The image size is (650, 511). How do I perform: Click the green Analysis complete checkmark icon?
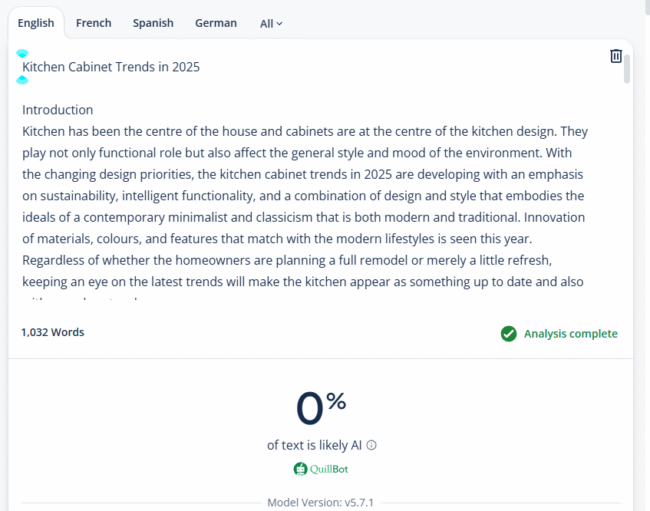(x=509, y=334)
